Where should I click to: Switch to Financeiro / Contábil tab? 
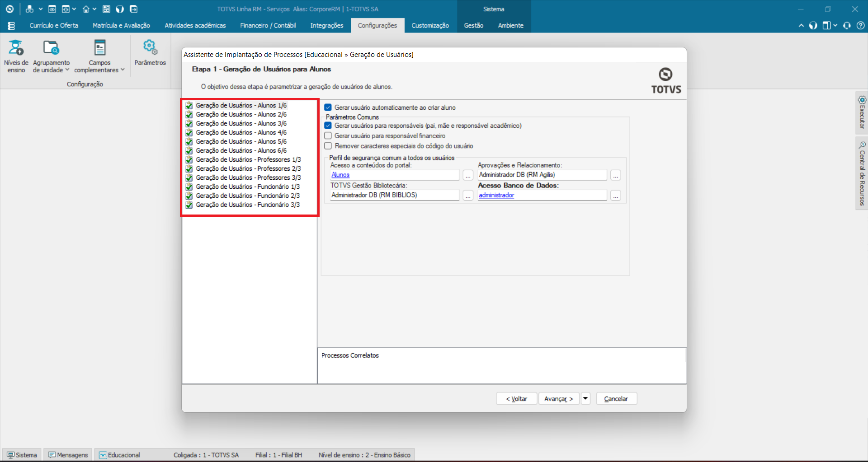pos(268,26)
